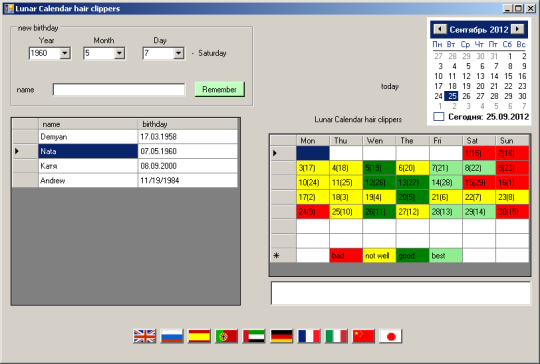Focus the name input field
This screenshot has width=540, height=364.
pyautogui.click(x=119, y=90)
